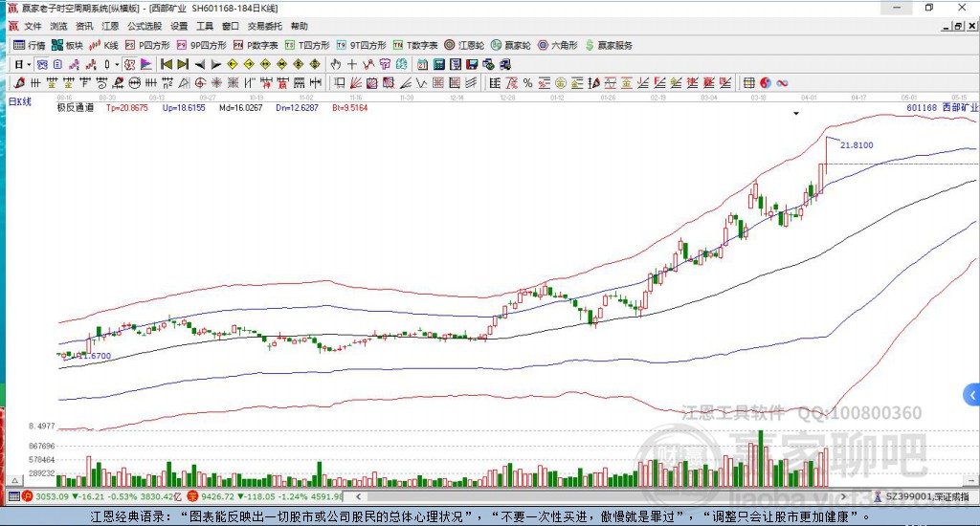This screenshot has height=526, width=980.
Task: Click the zigzag wave line icon in drawing toolbar
Action: click(421, 82)
